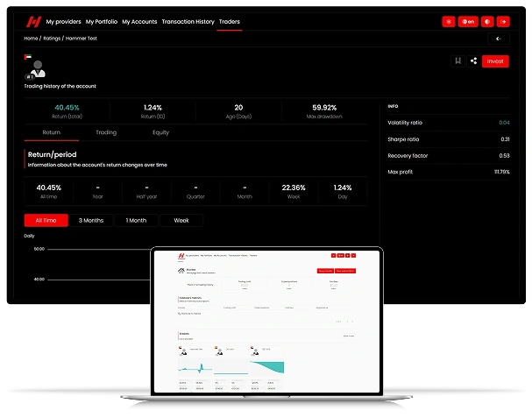Toggle dark/light theme contrast button
The image size is (532, 418).
tap(487, 21)
